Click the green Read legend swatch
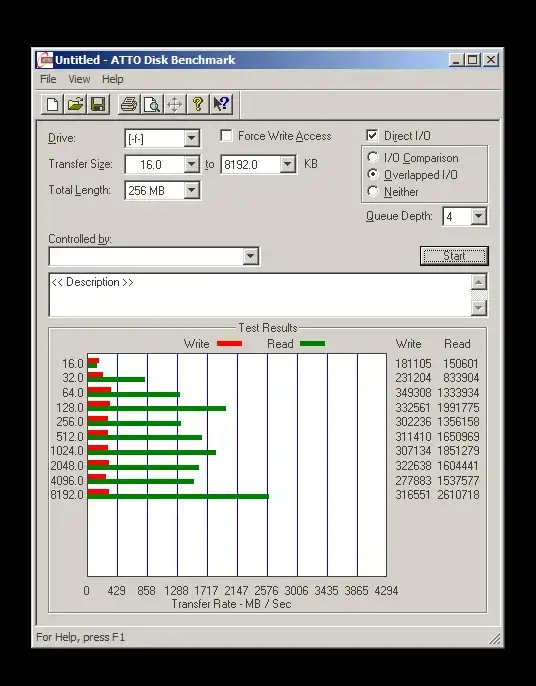Screen dimensions: 536x686 tap(312, 344)
